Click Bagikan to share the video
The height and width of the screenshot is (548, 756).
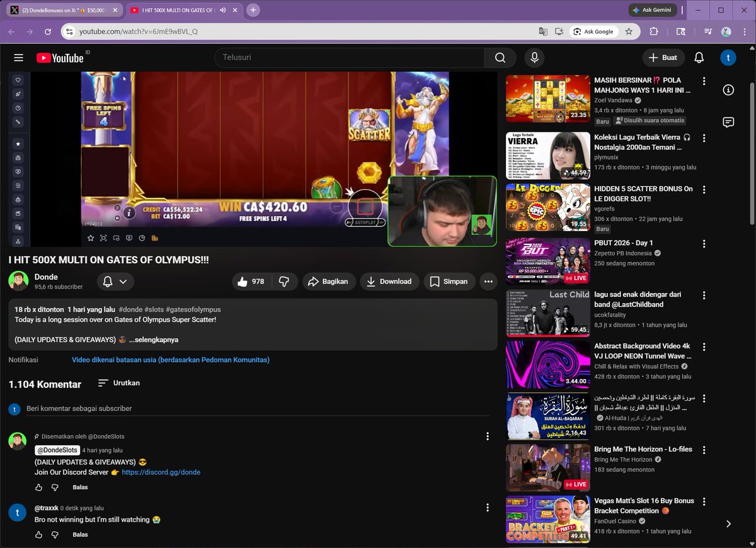[x=329, y=282]
